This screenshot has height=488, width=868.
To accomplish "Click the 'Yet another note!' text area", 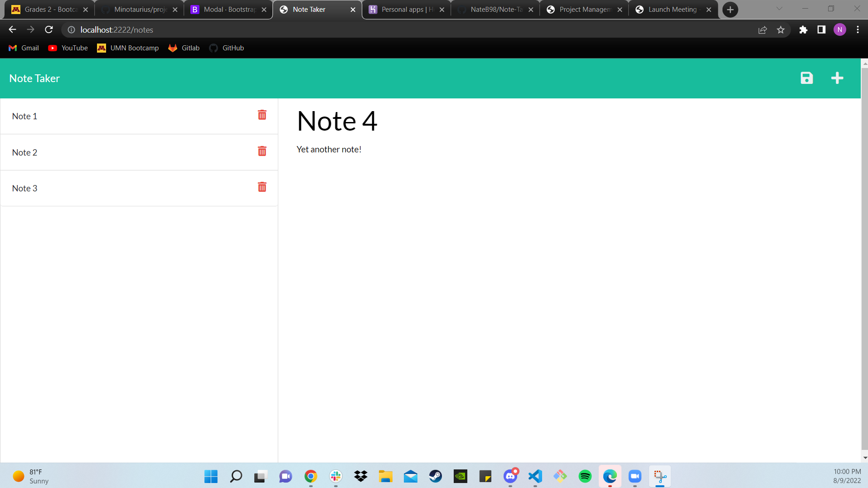I will point(329,150).
